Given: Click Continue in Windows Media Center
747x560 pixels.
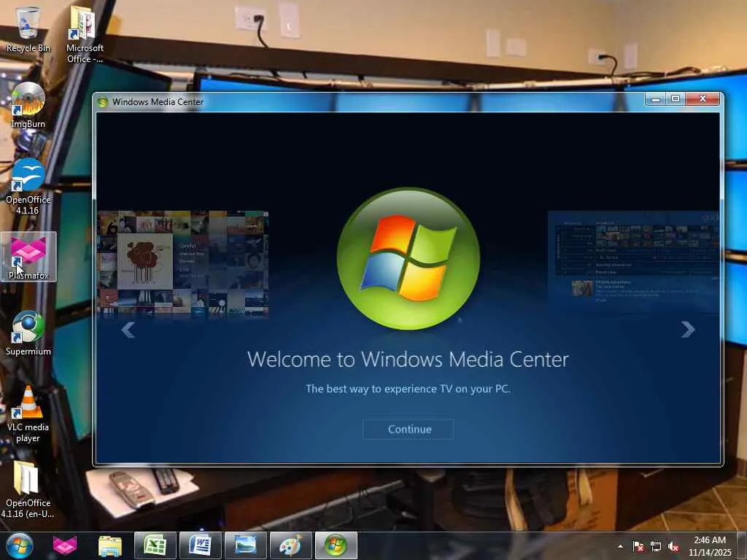Looking at the screenshot, I should click(x=409, y=429).
